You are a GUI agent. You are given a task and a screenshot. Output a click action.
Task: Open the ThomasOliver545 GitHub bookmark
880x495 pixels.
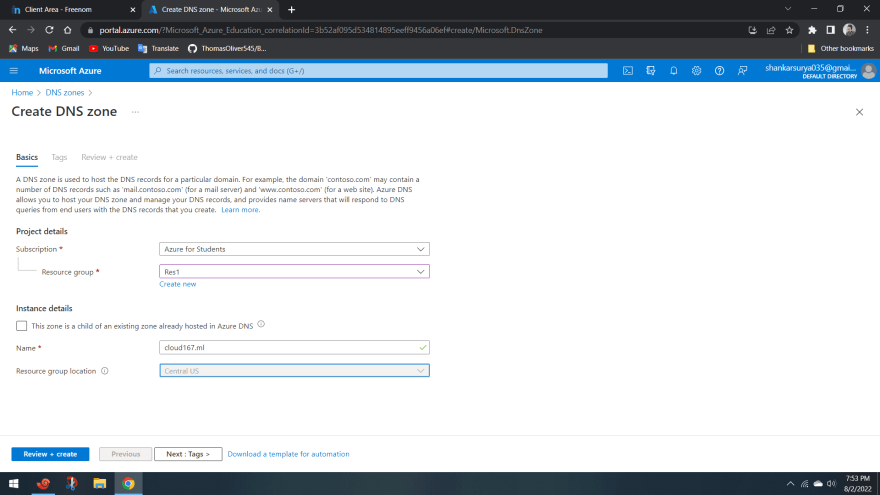(227, 48)
